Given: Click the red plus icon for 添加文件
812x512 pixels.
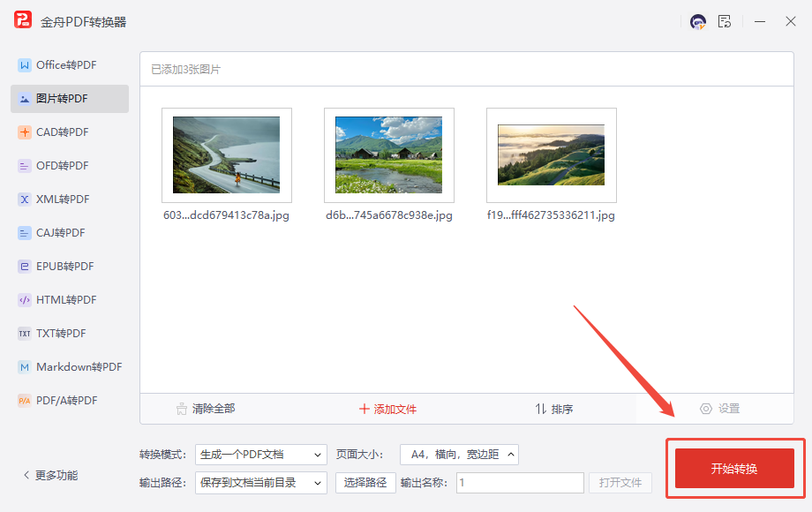Looking at the screenshot, I should (364, 409).
